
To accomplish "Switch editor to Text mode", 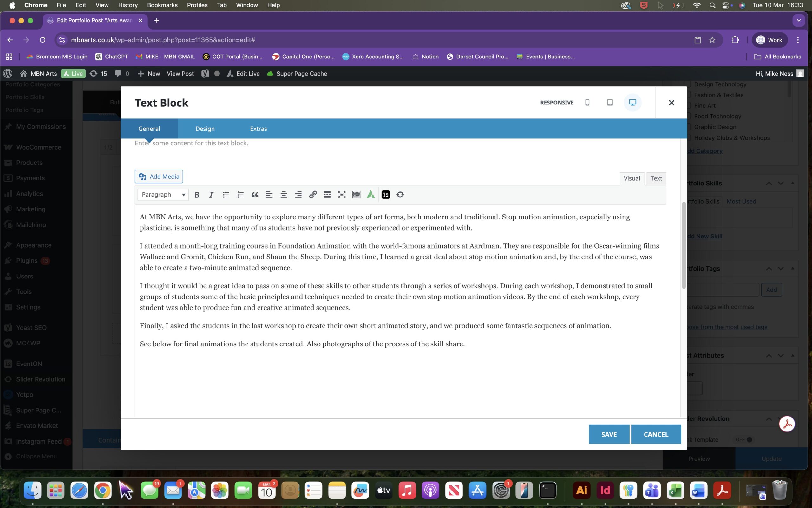I will click(x=656, y=178).
